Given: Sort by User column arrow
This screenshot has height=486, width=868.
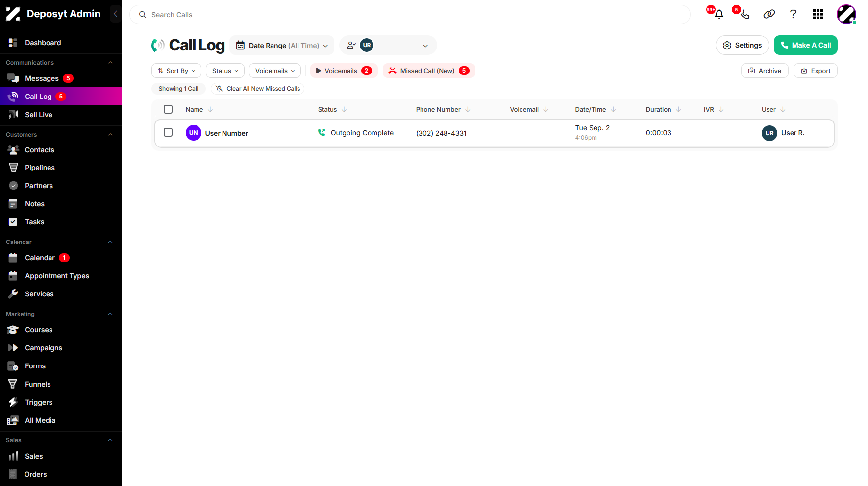Looking at the screenshot, I should (x=783, y=109).
